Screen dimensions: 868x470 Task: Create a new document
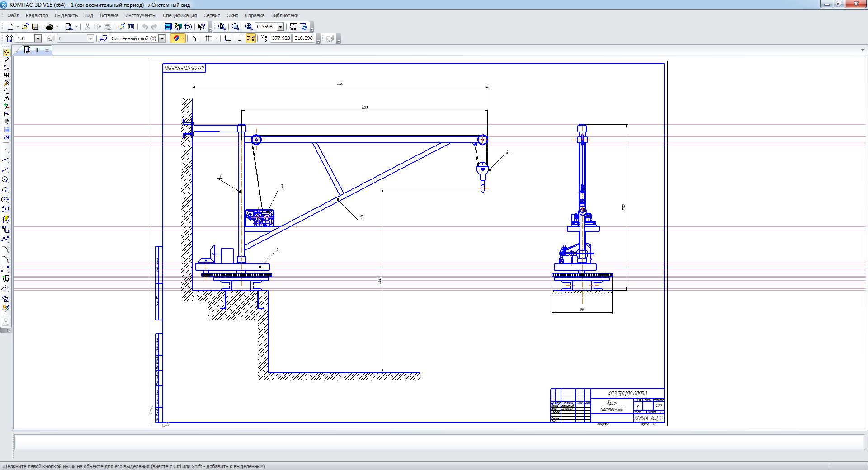(x=10, y=27)
